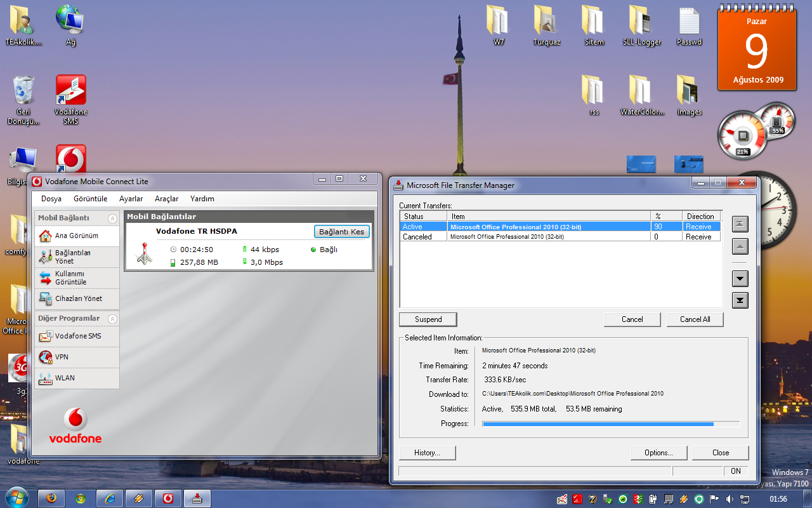The width and height of the screenshot is (812, 508).
Task: Click Vodafone button on the taskbar
Action: (168, 498)
